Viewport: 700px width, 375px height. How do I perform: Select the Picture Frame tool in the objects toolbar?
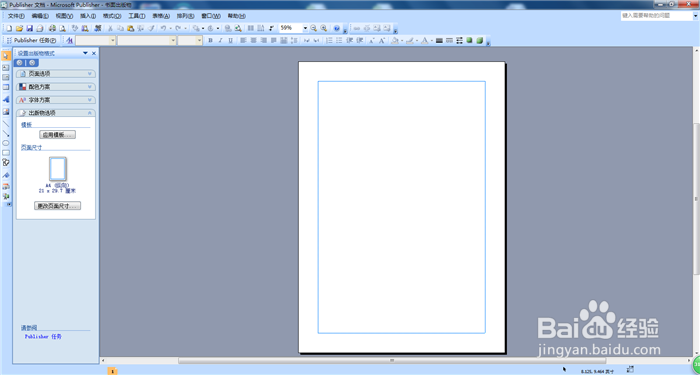pos(6,111)
